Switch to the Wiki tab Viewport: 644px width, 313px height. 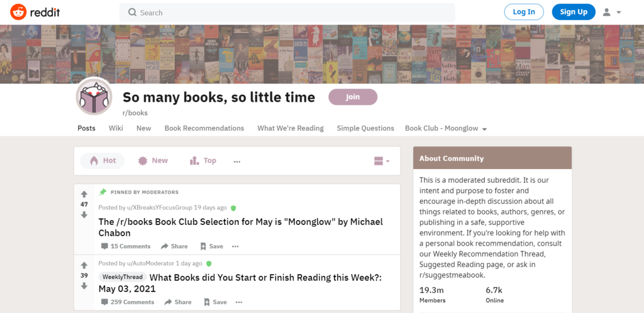[116, 128]
